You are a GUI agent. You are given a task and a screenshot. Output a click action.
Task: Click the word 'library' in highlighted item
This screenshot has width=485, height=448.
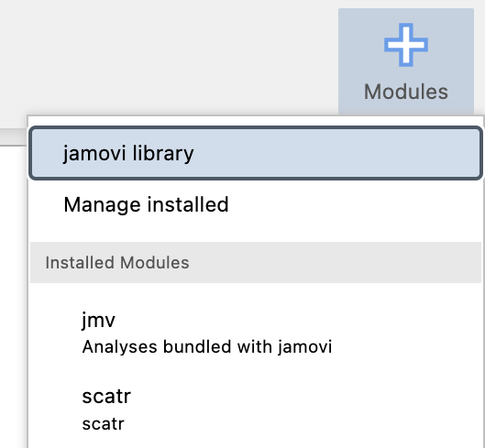[x=163, y=153]
